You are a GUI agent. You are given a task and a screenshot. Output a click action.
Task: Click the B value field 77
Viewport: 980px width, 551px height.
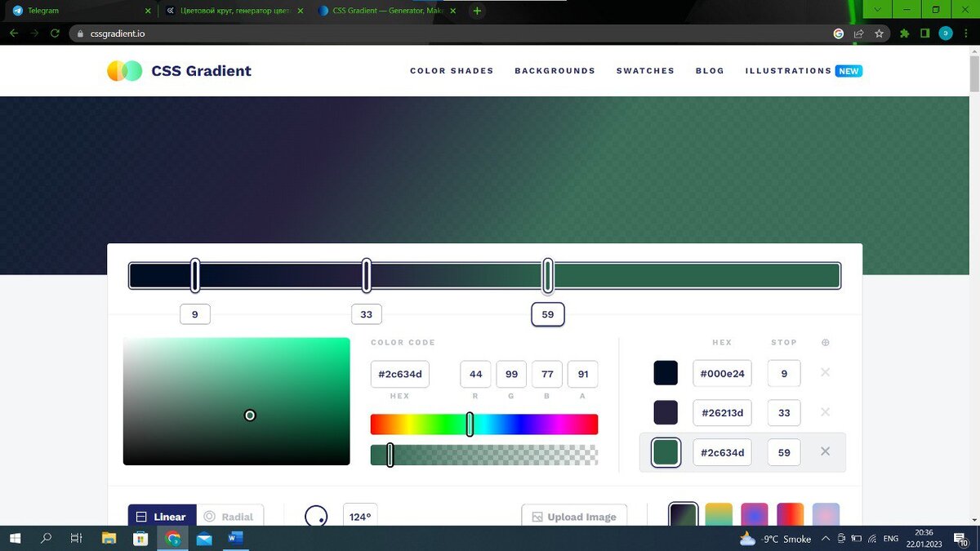(547, 374)
